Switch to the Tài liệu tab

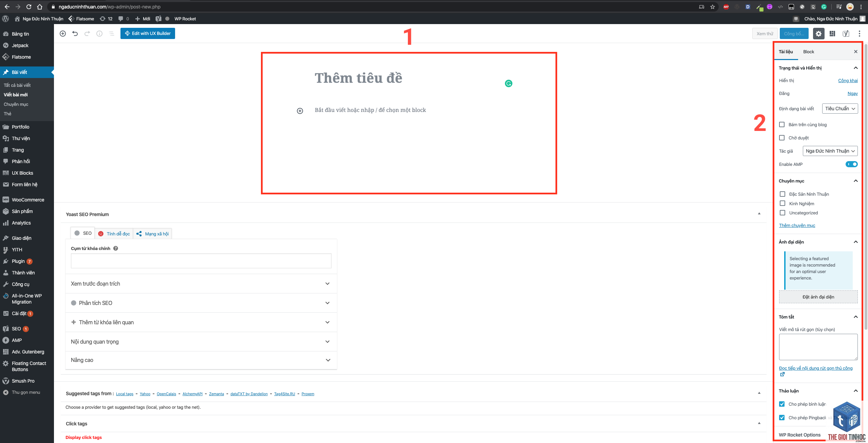[x=786, y=52]
